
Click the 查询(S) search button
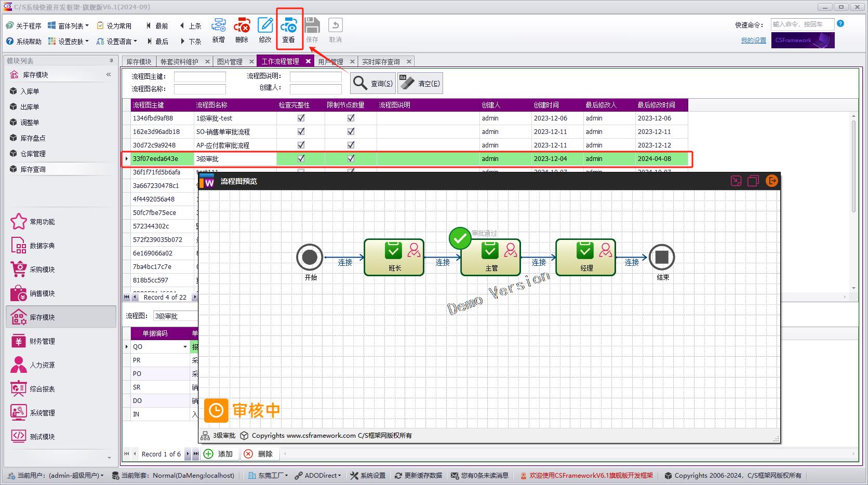click(373, 83)
